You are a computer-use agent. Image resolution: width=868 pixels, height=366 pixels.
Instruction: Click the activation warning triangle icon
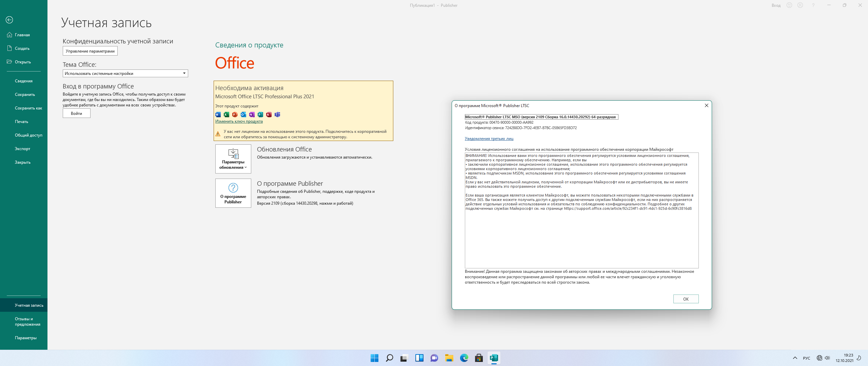(x=218, y=134)
